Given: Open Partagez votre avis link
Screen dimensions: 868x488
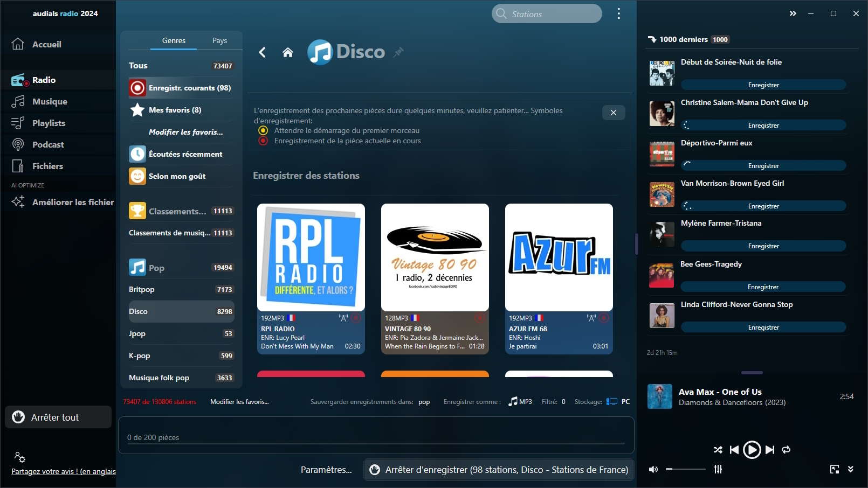Looking at the screenshot, I should (64, 471).
